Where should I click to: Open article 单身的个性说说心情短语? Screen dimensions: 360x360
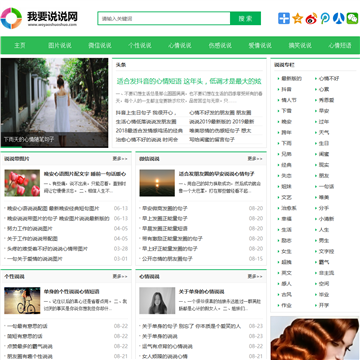[x=72, y=292]
